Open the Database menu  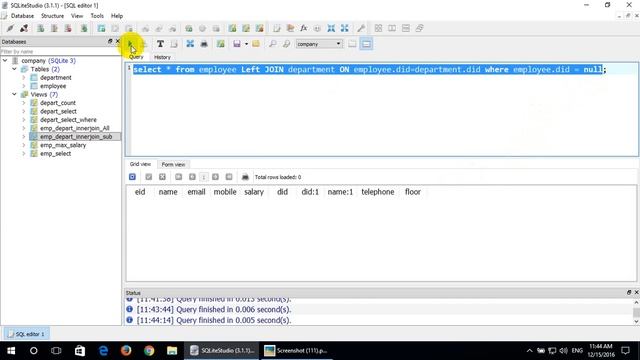(22, 16)
